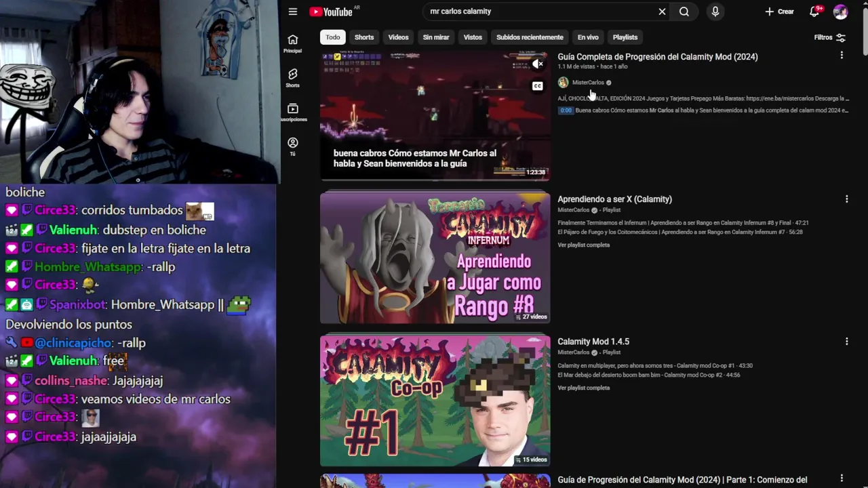
Task: Click chat username Hombre_Whatsapp
Action: [88, 267]
